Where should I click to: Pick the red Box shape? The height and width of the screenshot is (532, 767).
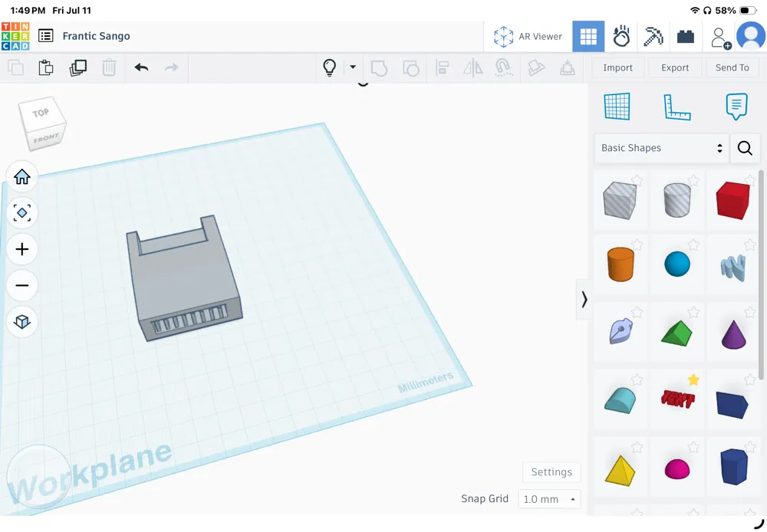[732, 200]
